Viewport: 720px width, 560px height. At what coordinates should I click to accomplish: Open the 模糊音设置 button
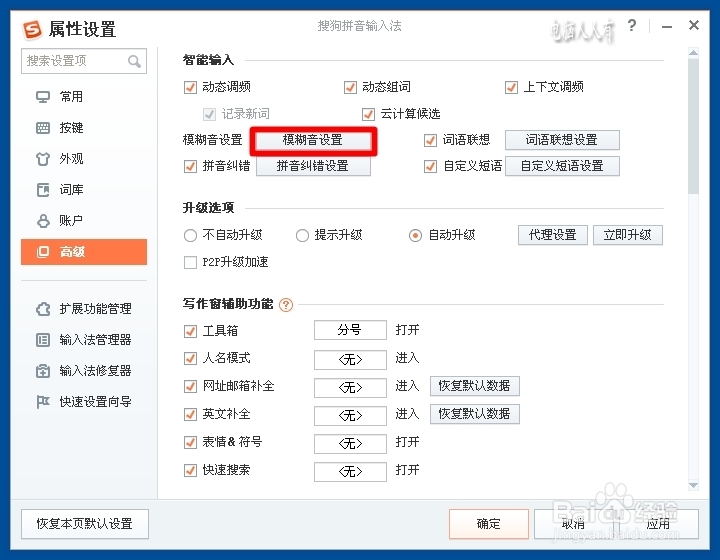coord(313,140)
